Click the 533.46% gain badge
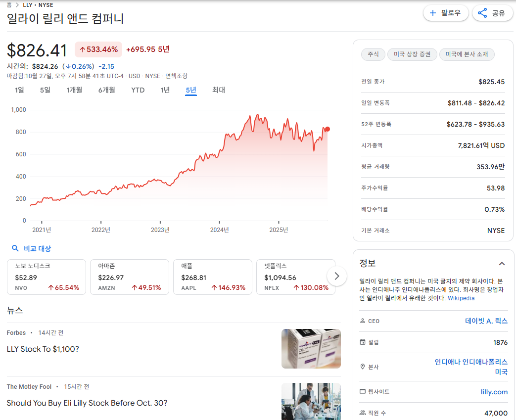Screen dimensions: 516x420 pyautogui.click(x=98, y=49)
